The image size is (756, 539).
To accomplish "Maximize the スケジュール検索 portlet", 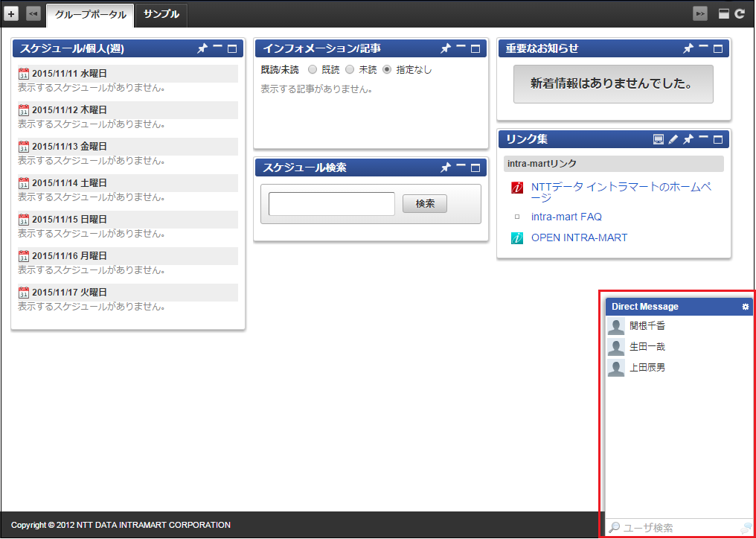I will [475, 168].
